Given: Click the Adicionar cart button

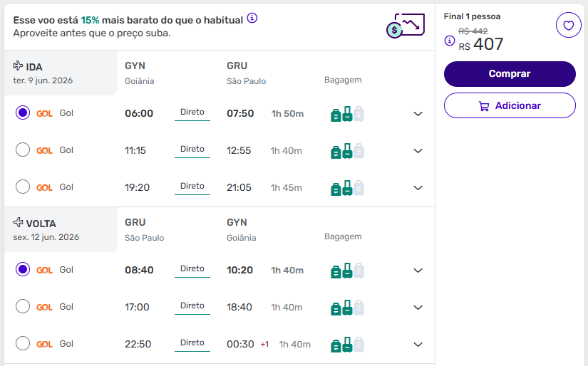Looking at the screenshot, I should pyautogui.click(x=510, y=105).
